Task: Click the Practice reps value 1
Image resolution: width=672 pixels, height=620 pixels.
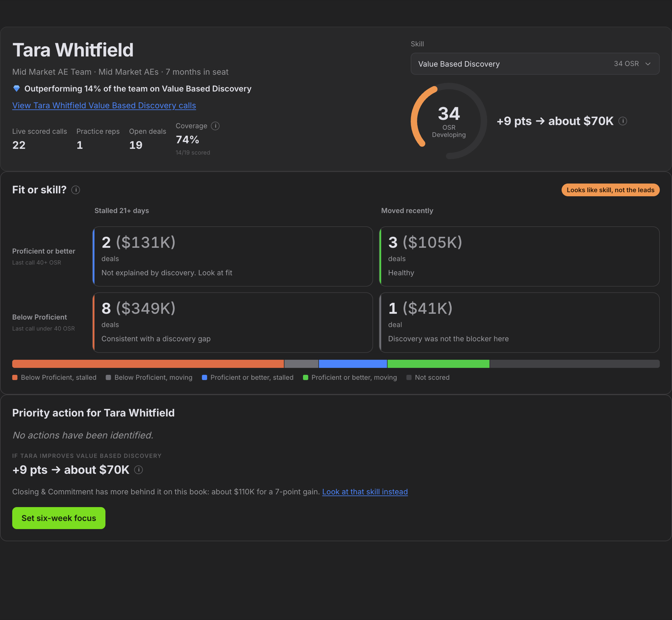Action: [80, 145]
